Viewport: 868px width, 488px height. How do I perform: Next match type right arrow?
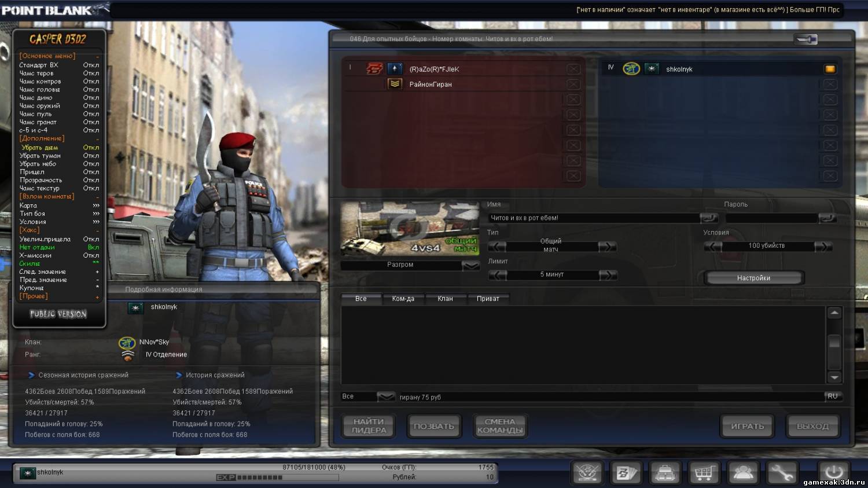[608, 247]
